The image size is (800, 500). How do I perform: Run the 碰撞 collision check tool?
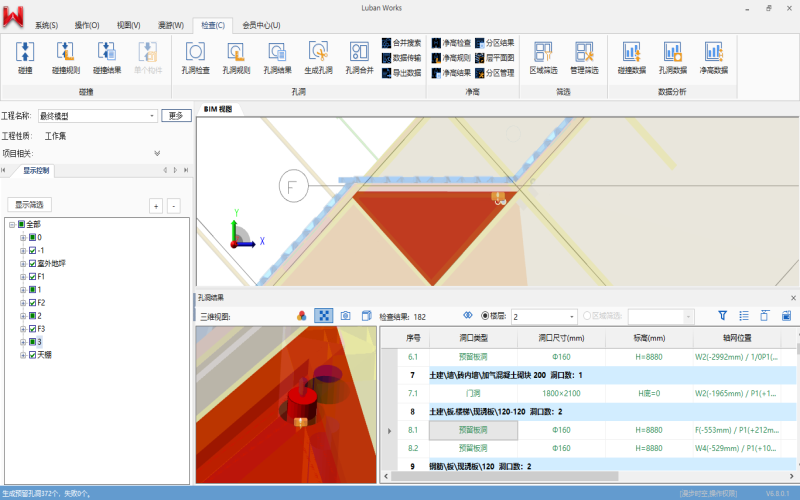25,58
